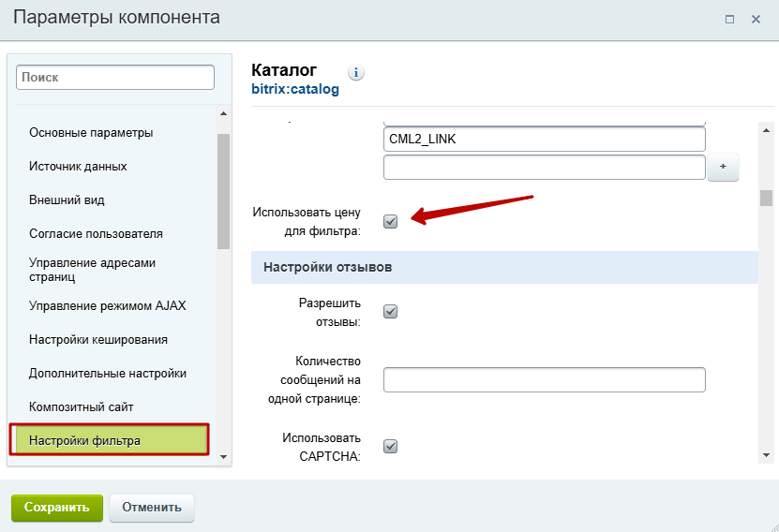Open the component info icon next to Каталог
Viewport: 779px width, 532px height.
355,72
